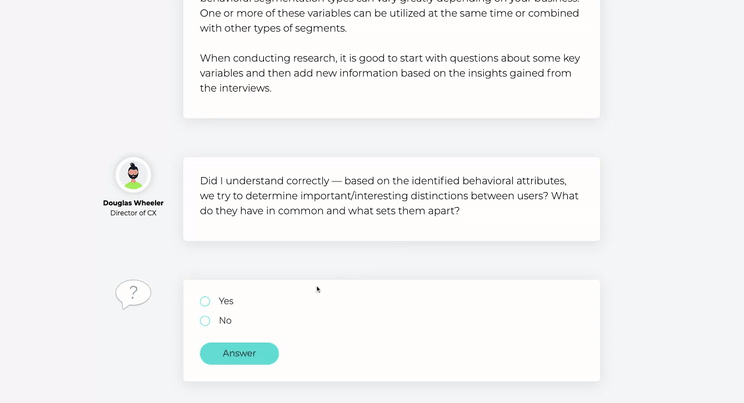Viewport: 744px width, 403px height.
Task: Click the "One or more of these variables" sentence
Action: tap(389, 20)
